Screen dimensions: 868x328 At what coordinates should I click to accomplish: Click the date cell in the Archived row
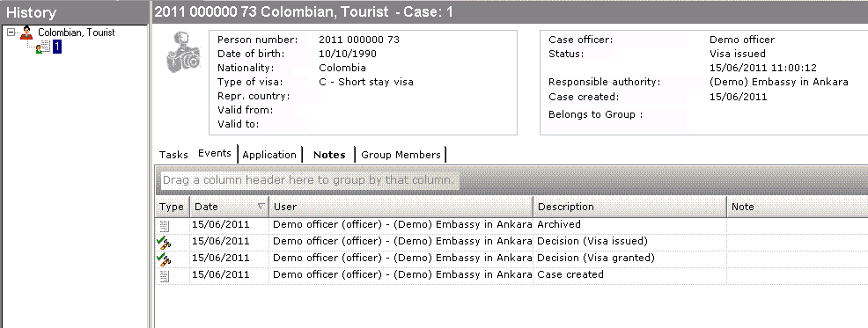tap(229, 224)
